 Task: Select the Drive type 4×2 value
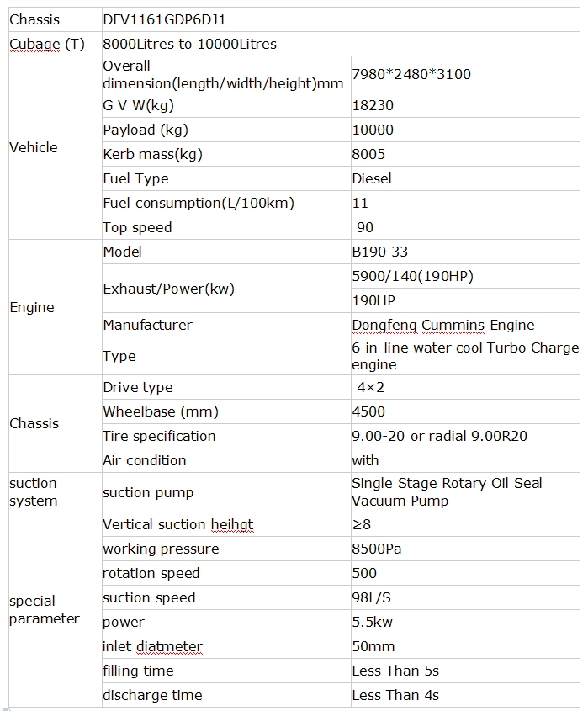(370, 387)
